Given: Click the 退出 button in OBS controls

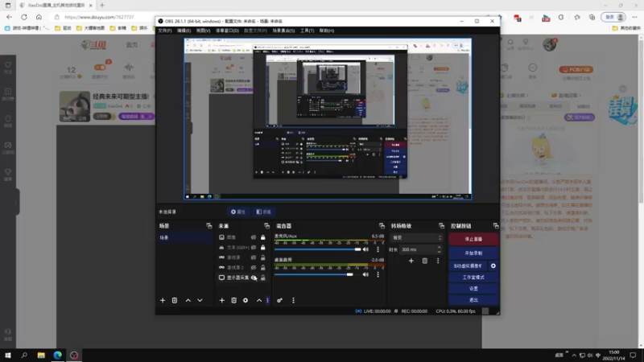Looking at the screenshot, I should coord(473,300).
